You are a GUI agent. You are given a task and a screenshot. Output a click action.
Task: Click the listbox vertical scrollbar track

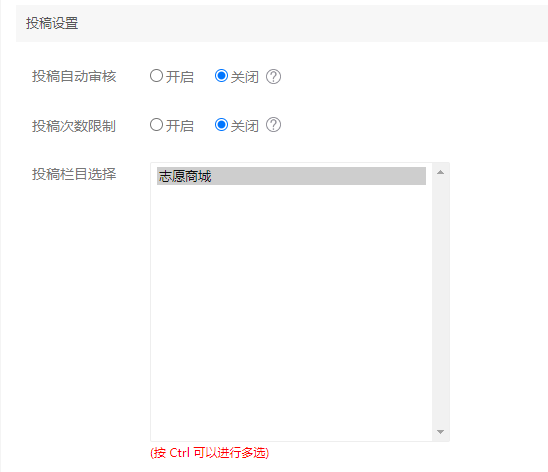coord(440,302)
